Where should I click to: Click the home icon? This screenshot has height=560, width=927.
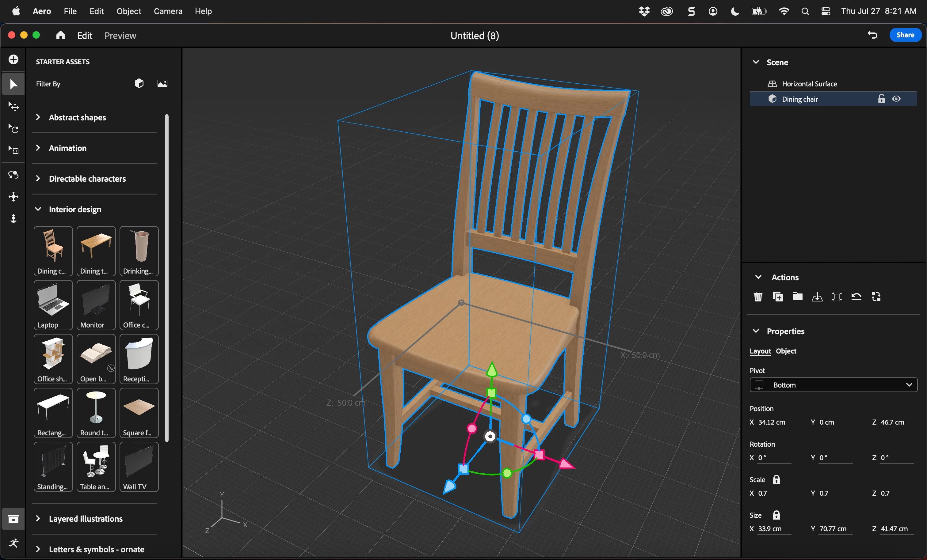click(61, 35)
